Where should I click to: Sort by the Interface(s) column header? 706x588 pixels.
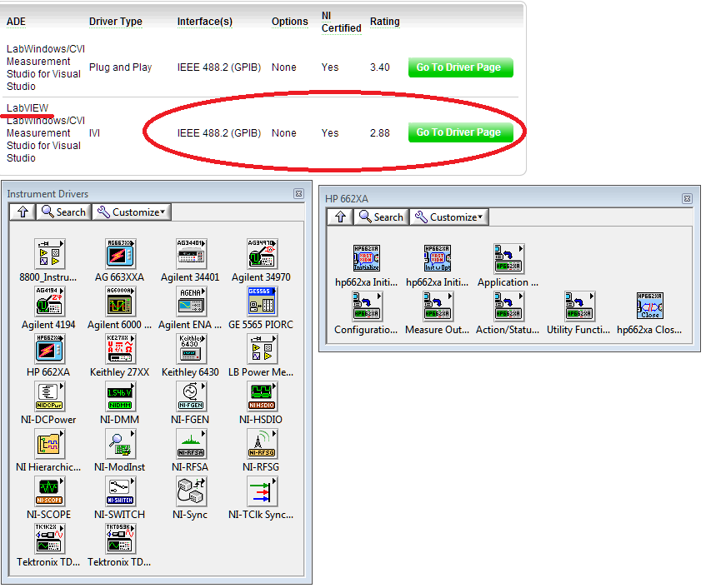click(x=205, y=22)
